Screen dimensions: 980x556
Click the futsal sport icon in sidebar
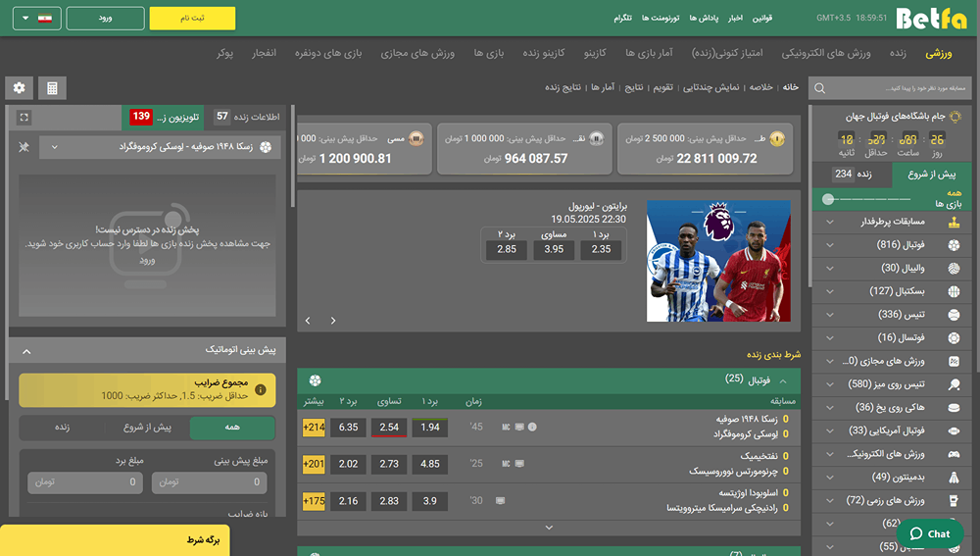(x=954, y=337)
